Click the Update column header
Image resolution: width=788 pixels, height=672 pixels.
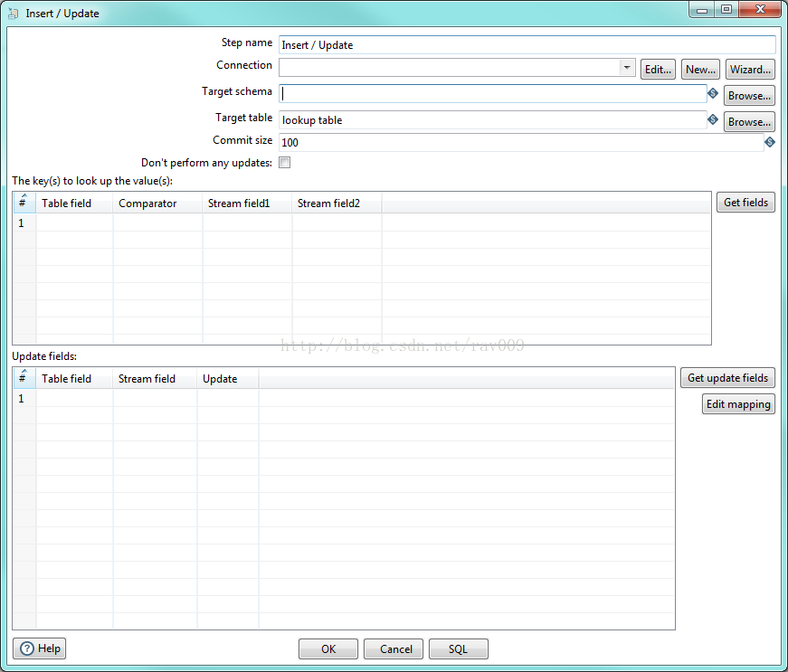click(228, 378)
